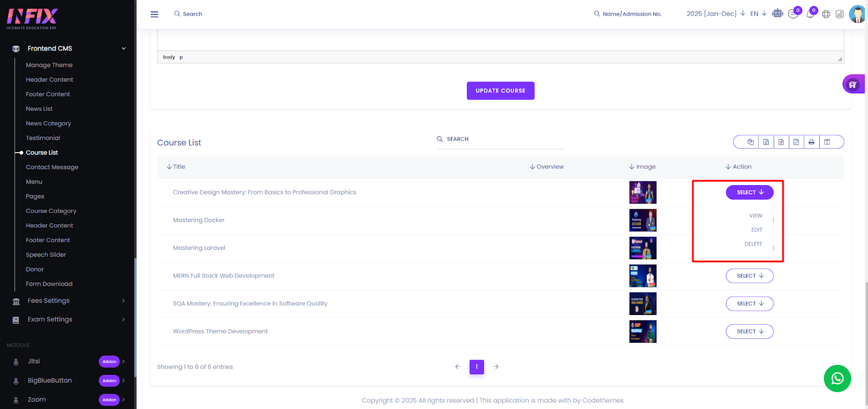Choose Delete from the action menu

click(x=754, y=244)
